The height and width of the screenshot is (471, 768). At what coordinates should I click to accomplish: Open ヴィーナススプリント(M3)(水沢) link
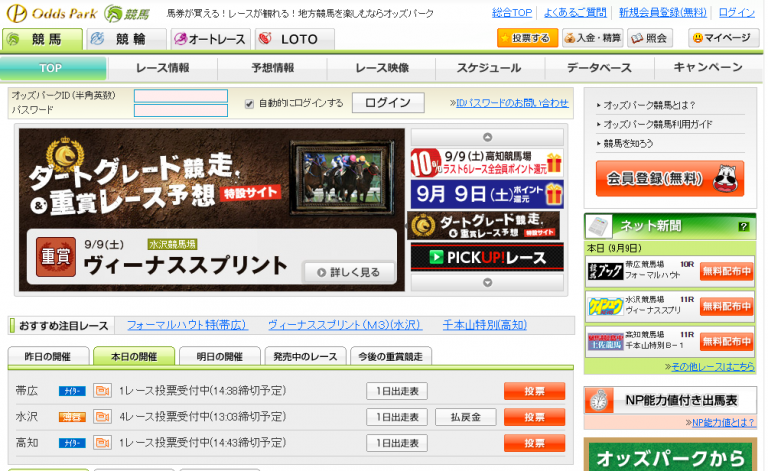(x=344, y=325)
